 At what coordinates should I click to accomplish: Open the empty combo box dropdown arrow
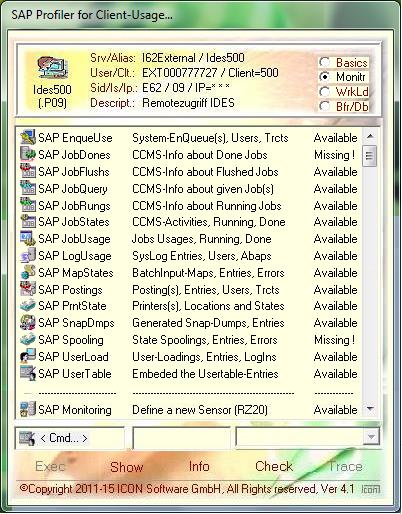(x=371, y=437)
